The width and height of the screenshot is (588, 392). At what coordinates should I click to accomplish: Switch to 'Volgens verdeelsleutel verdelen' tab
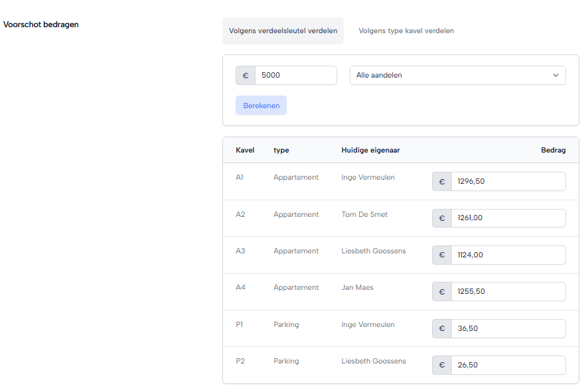click(x=283, y=31)
